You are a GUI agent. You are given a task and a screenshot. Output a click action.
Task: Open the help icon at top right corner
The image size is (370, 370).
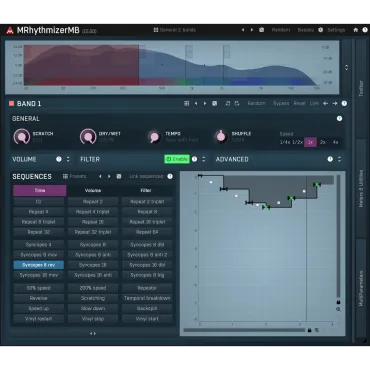(365, 30)
